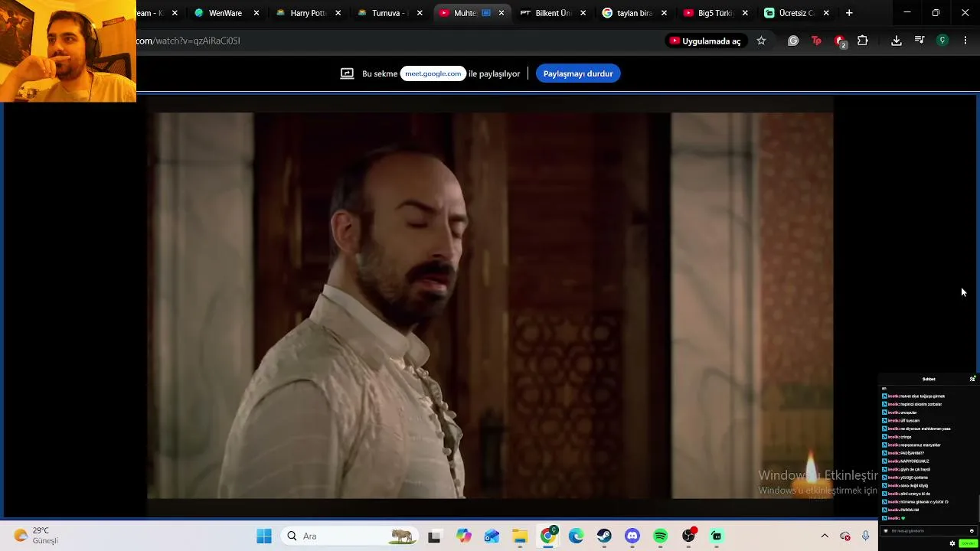
Task: Open Discord from the taskbar
Action: tap(632, 536)
